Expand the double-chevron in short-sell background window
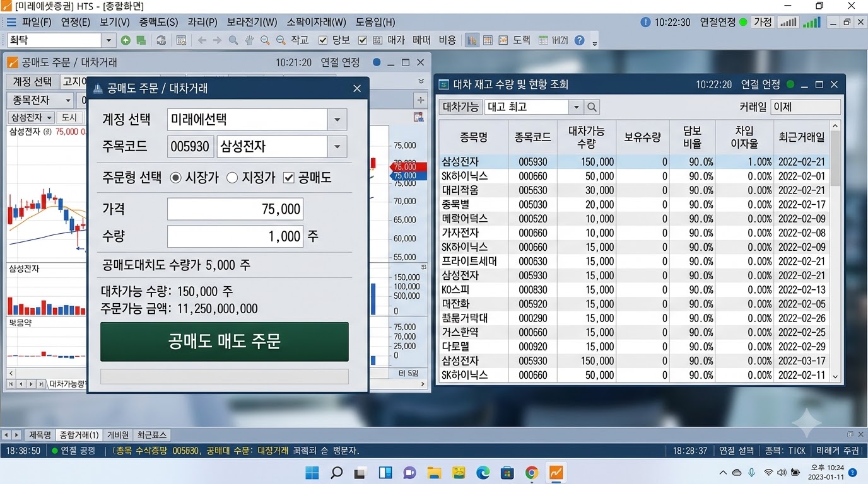The height and width of the screenshot is (484, 868). pyautogui.click(x=421, y=81)
